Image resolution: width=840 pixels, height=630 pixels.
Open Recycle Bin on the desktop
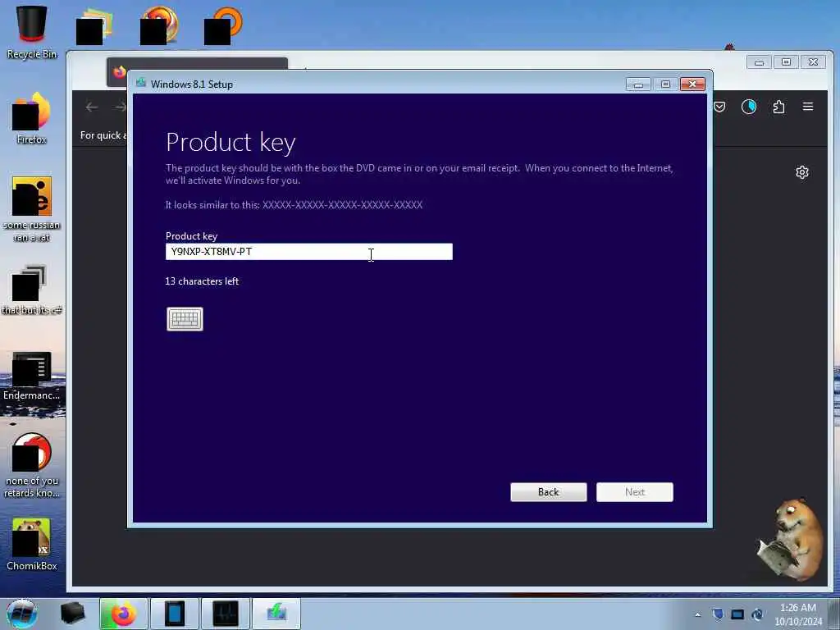click(31, 32)
